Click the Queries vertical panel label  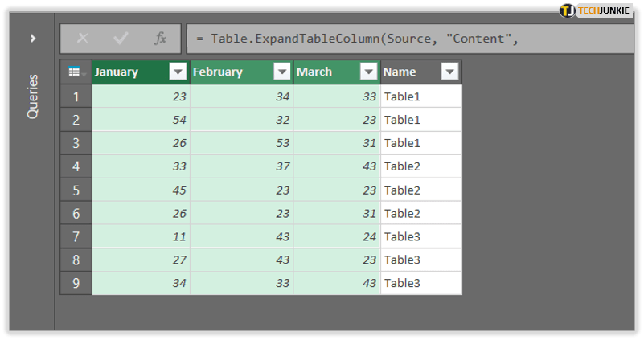tap(32, 96)
